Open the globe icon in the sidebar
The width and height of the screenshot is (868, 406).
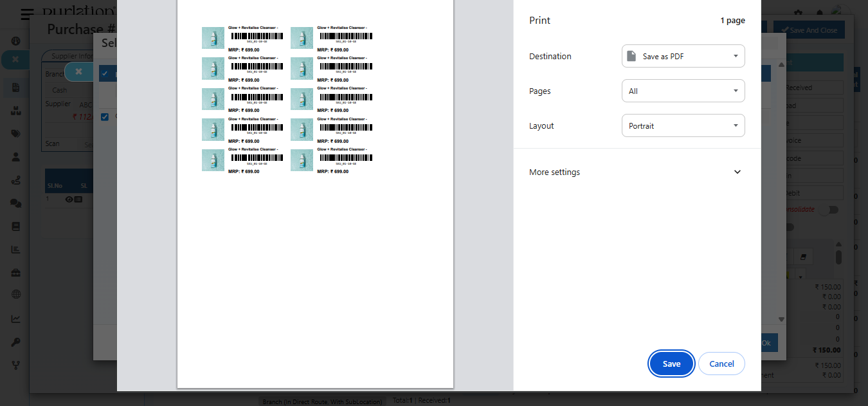point(15,294)
